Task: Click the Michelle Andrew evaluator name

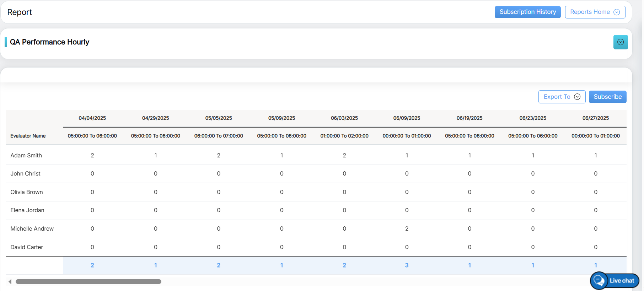Action: click(32, 229)
